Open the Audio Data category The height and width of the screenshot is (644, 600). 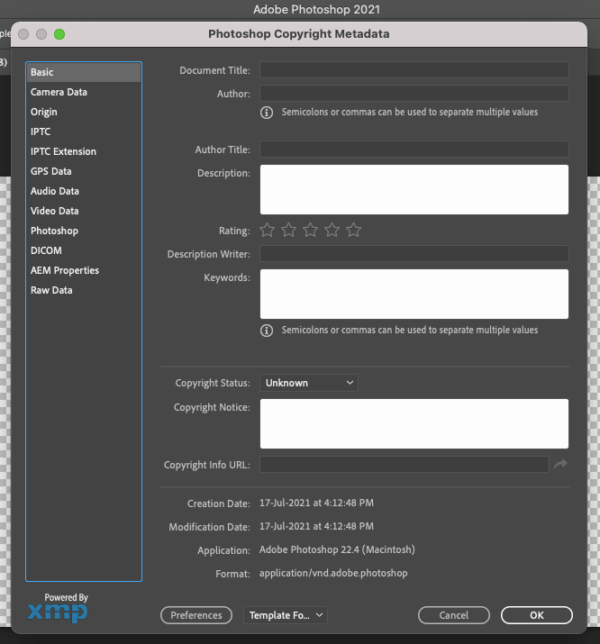click(x=84, y=191)
